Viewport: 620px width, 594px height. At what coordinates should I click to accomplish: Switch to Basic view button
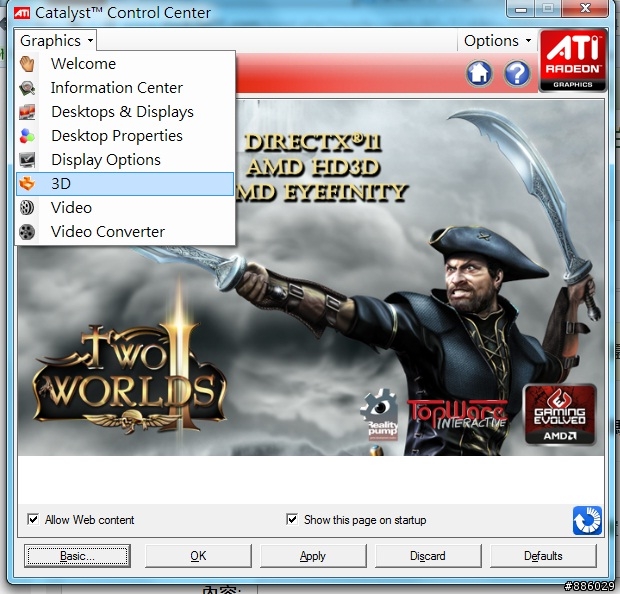78,556
